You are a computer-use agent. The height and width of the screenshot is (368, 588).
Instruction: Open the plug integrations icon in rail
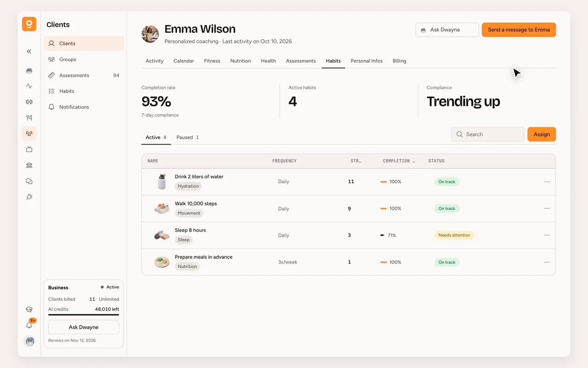click(x=29, y=197)
